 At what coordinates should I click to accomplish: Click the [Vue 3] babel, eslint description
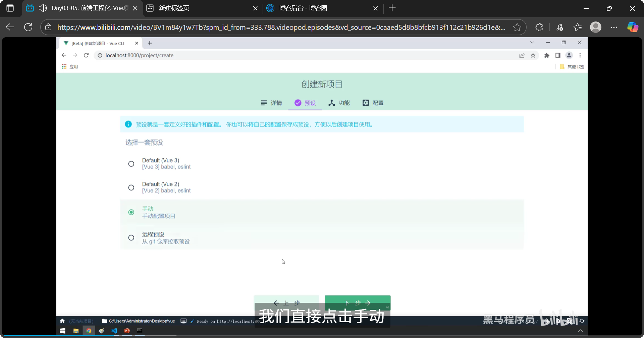(x=166, y=167)
